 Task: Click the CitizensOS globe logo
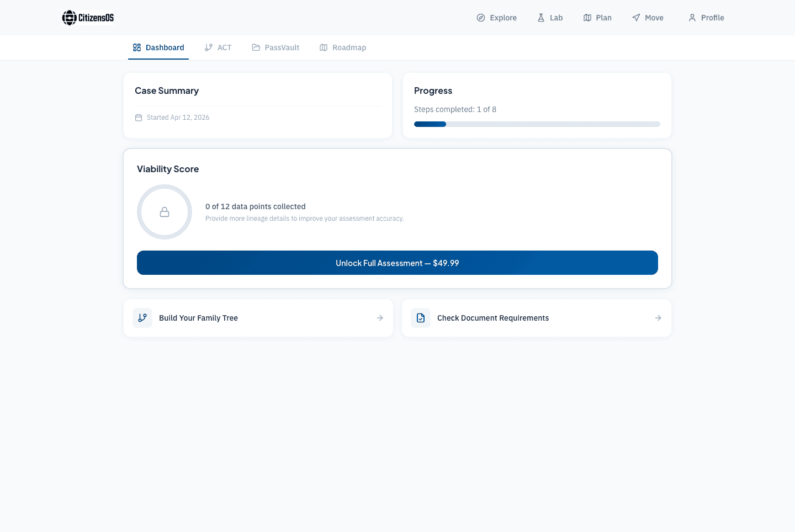click(69, 18)
